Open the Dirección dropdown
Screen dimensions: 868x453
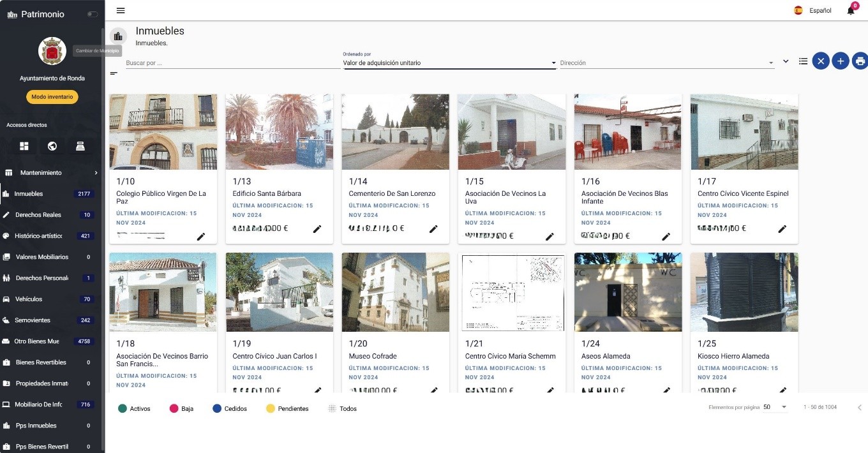coord(666,63)
